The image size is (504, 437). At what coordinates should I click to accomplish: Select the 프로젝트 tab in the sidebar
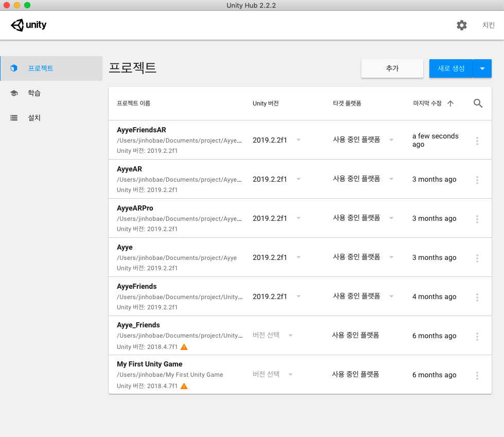pos(51,68)
